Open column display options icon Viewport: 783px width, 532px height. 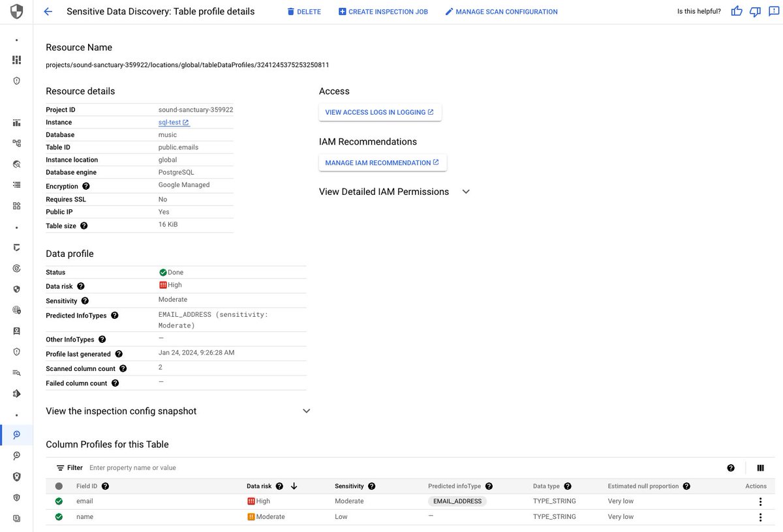tap(760, 468)
